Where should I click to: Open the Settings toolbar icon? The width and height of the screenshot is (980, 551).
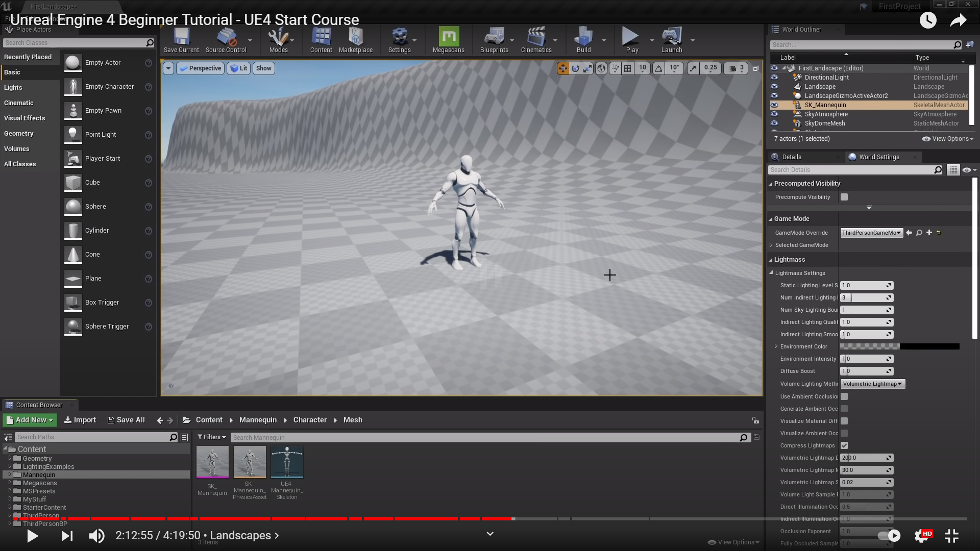pos(400,40)
